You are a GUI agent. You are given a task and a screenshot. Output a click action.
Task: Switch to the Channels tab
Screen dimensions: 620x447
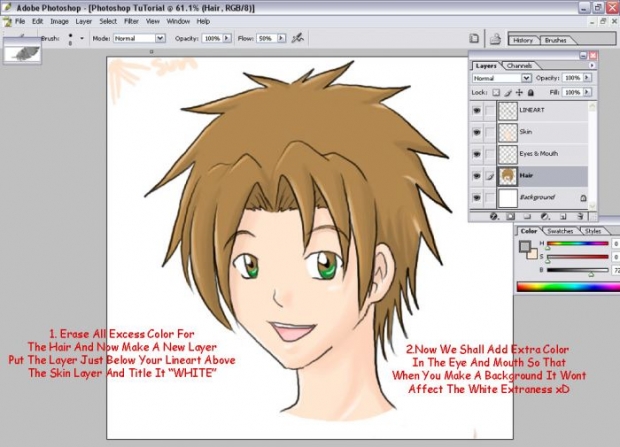(x=519, y=66)
